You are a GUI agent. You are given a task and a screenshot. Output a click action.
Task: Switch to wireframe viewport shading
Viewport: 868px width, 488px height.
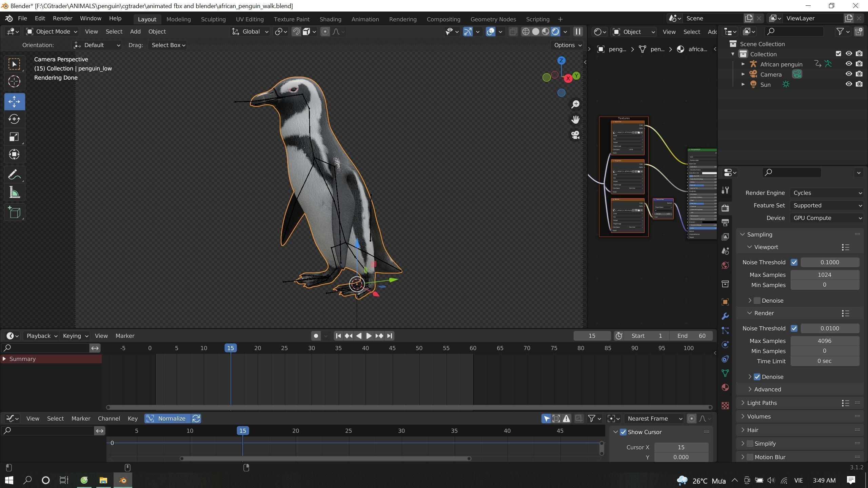pyautogui.click(x=526, y=32)
